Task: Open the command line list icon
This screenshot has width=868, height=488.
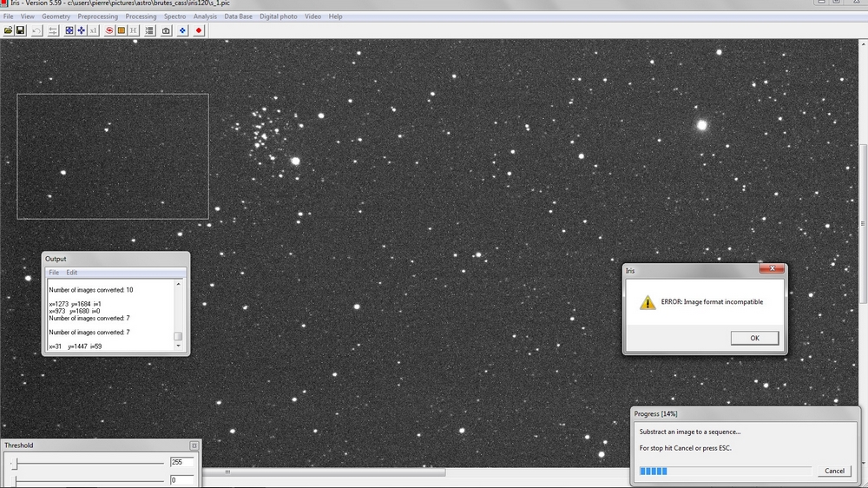Action: click(x=149, y=30)
